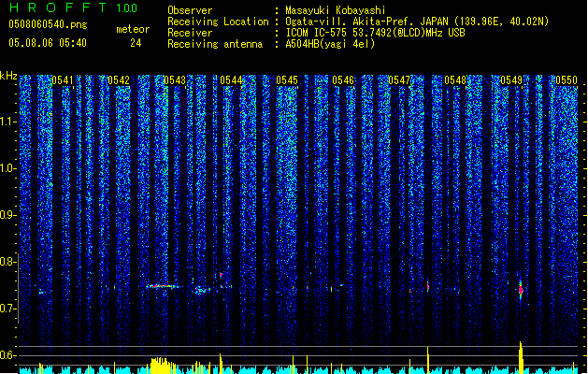The image size is (588, 374).
Task: Click the 0542 time marker
Action: pyautogui.click(x=119, y=80)
